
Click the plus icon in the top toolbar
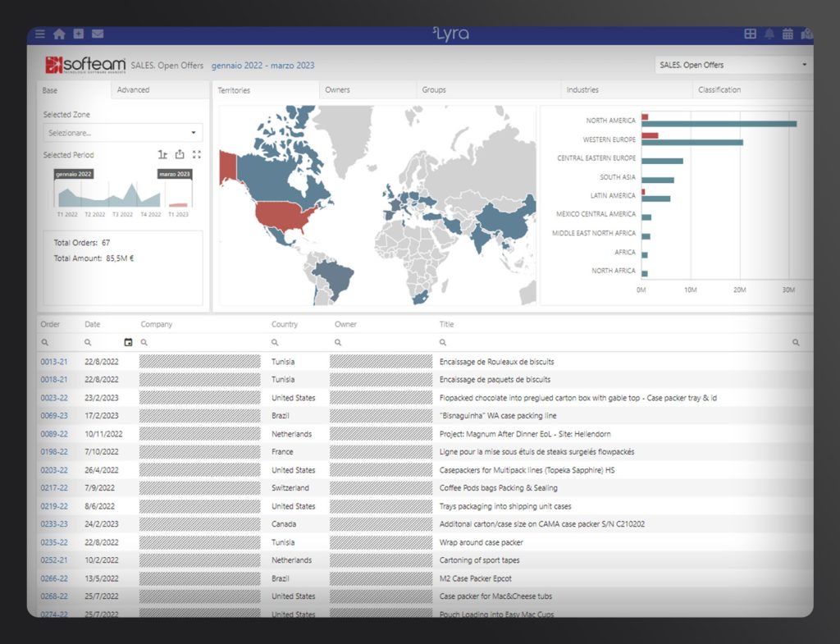(79, 34)
